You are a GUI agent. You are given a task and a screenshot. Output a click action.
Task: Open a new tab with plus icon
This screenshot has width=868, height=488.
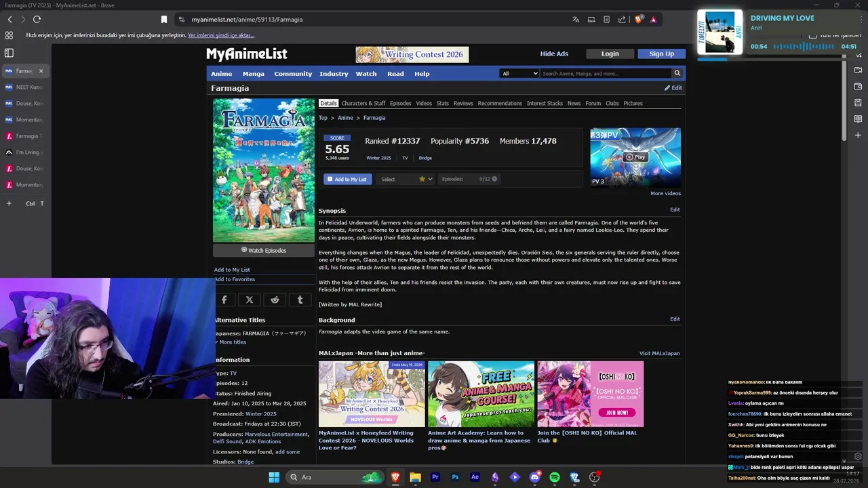click(9, 203)
